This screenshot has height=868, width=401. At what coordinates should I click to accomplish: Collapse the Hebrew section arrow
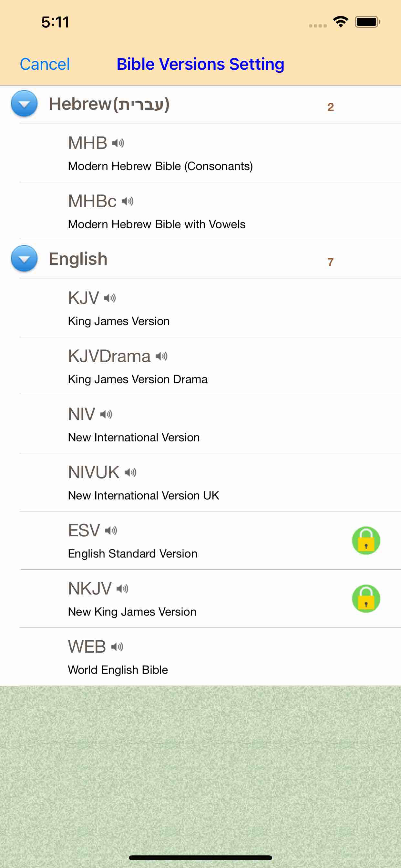(24, 104)
